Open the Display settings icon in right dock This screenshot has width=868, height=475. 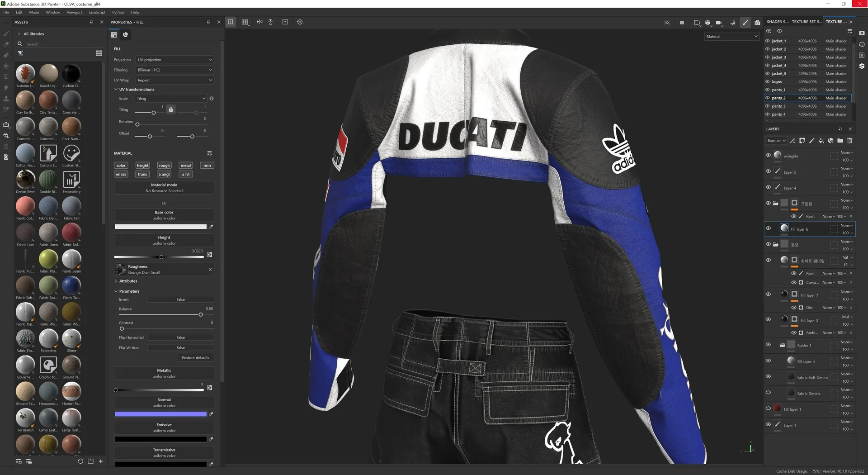click(x=862, y=33)
